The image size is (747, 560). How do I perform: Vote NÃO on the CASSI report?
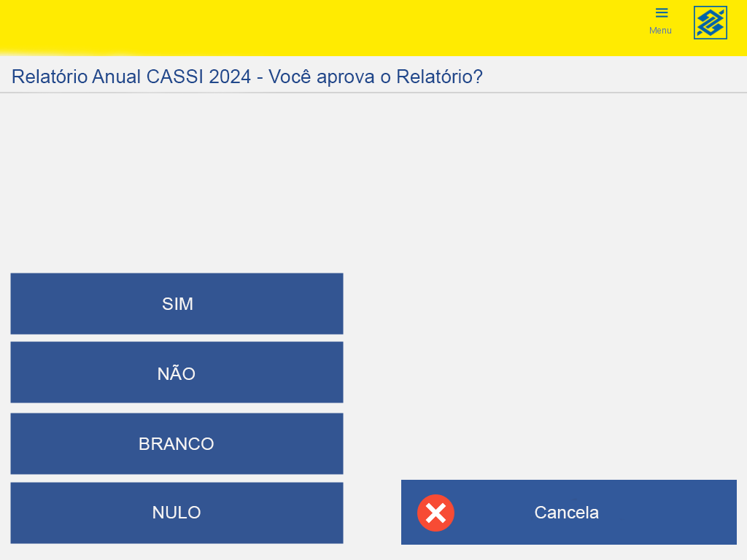[x=177, y=373]
